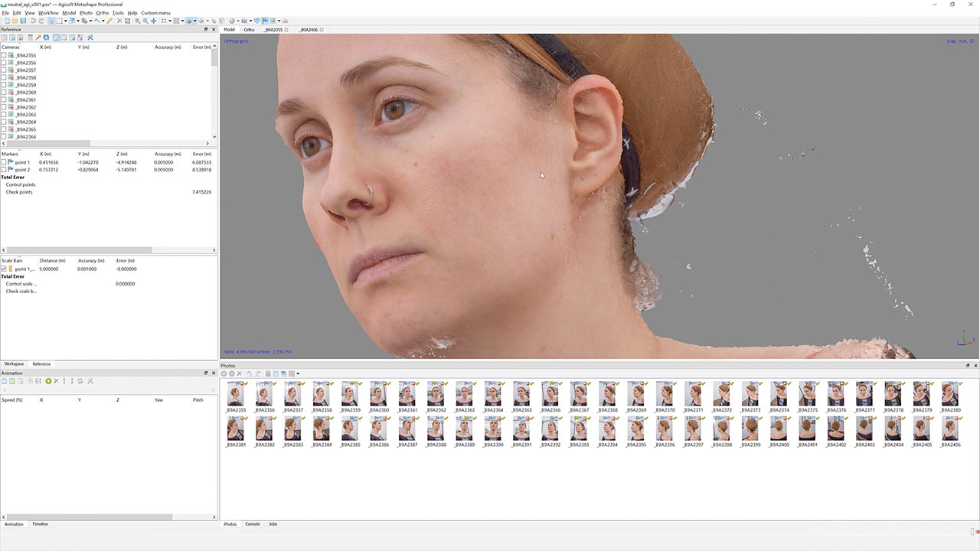The height and width of the screenshot is (551, 980).
Task: Sort cameras by the Accuracy (m) column header
Action: pos(168,47)
